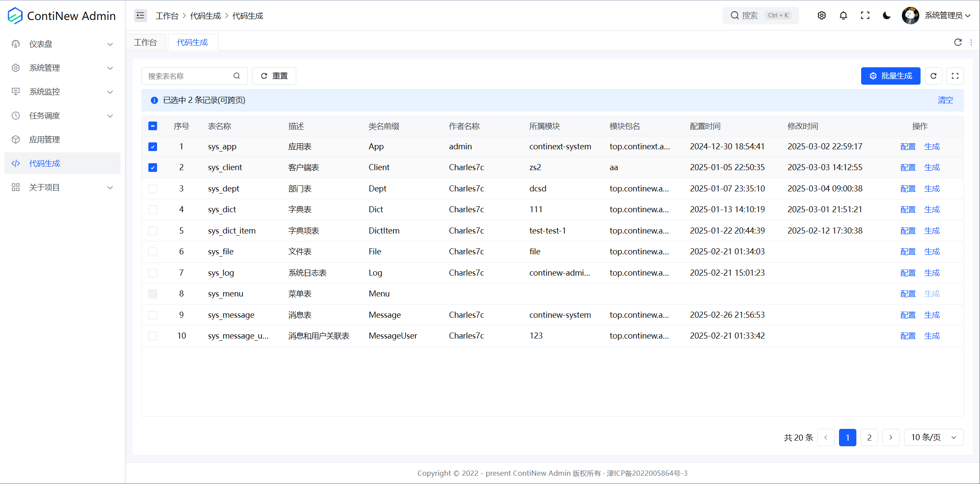Screen dimensions: 980x484
Task: Go to previous page arrow
Action: coord(826,438)
